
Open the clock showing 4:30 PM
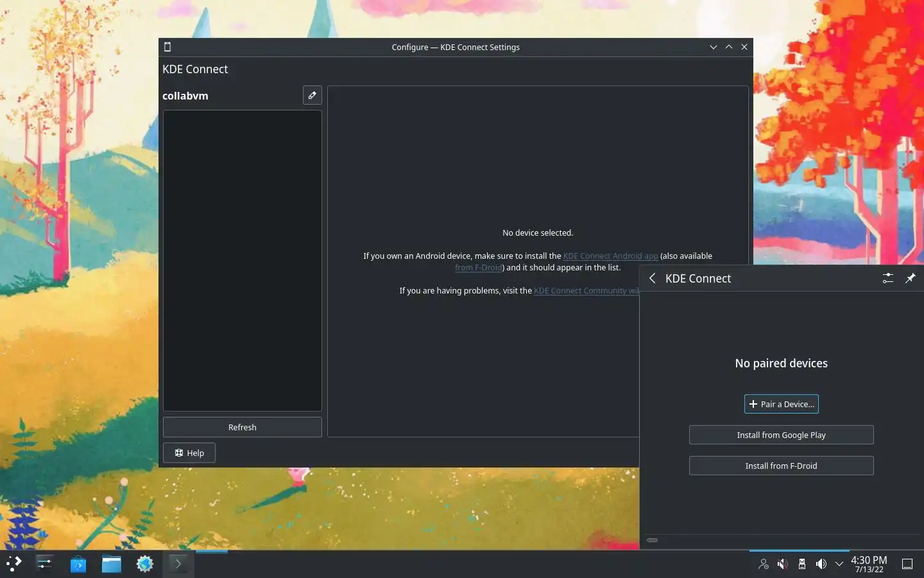click(x=869, y=564)
